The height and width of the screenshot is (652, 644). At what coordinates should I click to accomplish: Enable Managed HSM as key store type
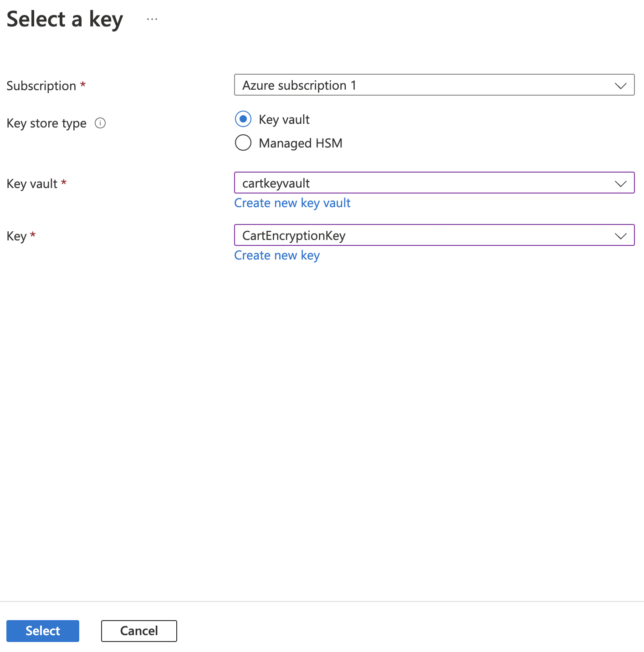click(243, 143)
